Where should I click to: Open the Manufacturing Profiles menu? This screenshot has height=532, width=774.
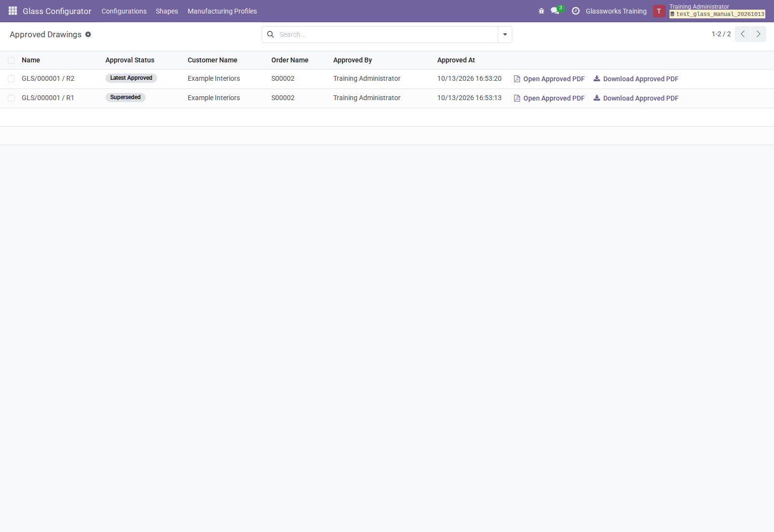point(222,11)
